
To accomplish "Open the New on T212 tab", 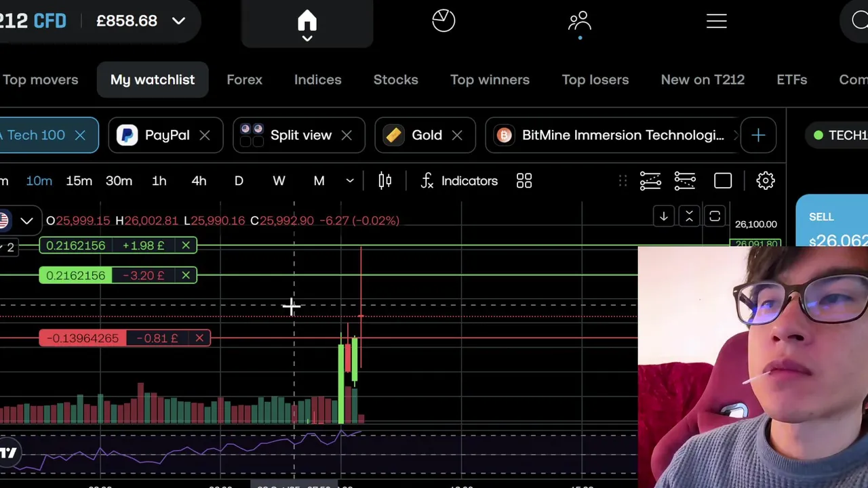I will click(x=703, y=80).
